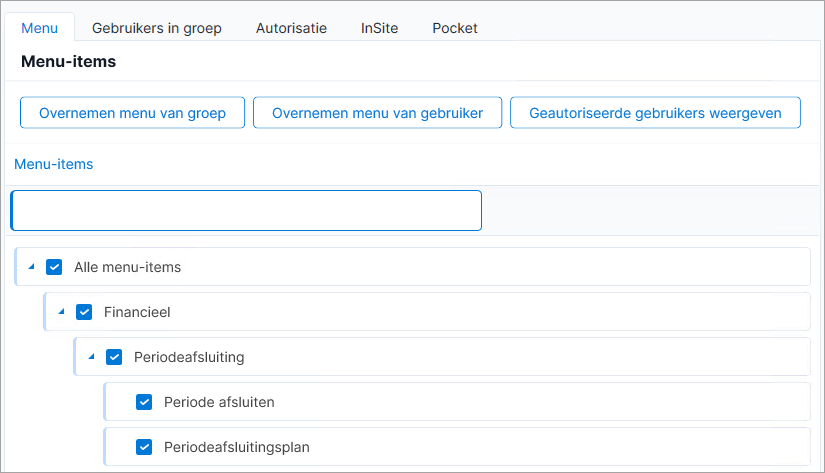The height and width of the screenshot is (473, 825).
Task: Uncheck the Periodeafsluitingsplan checkbox
Action: click(x=144, y=447)
